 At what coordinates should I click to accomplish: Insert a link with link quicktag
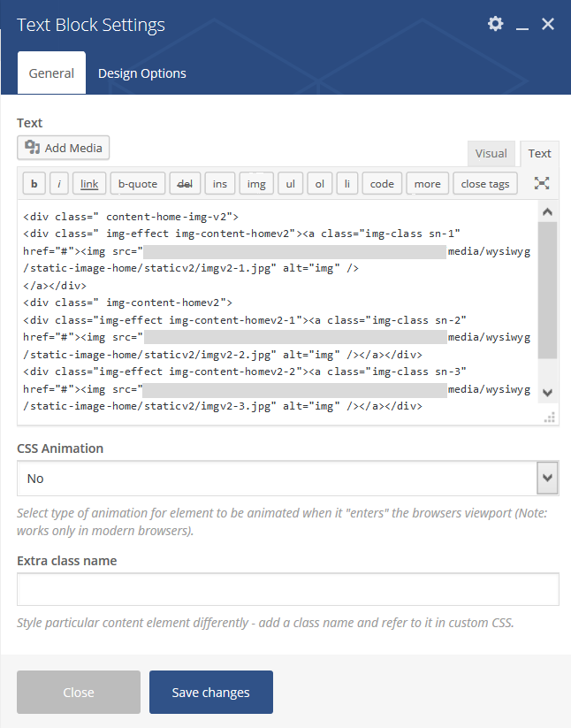click(x=89, y=184)
